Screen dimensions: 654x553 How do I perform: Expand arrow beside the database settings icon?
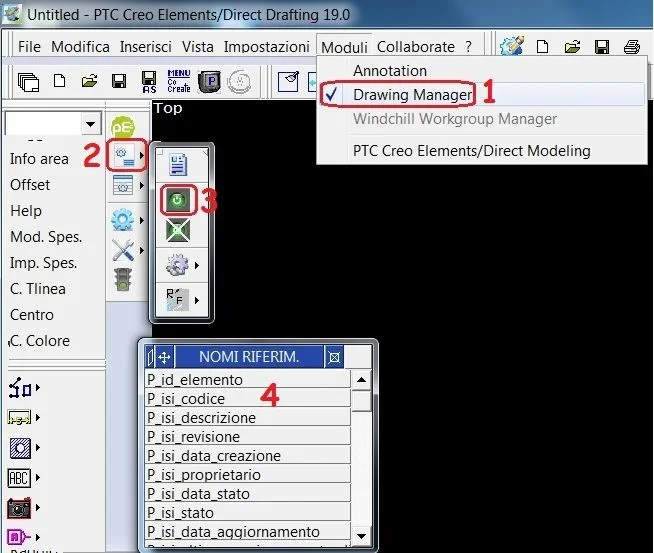142,185
